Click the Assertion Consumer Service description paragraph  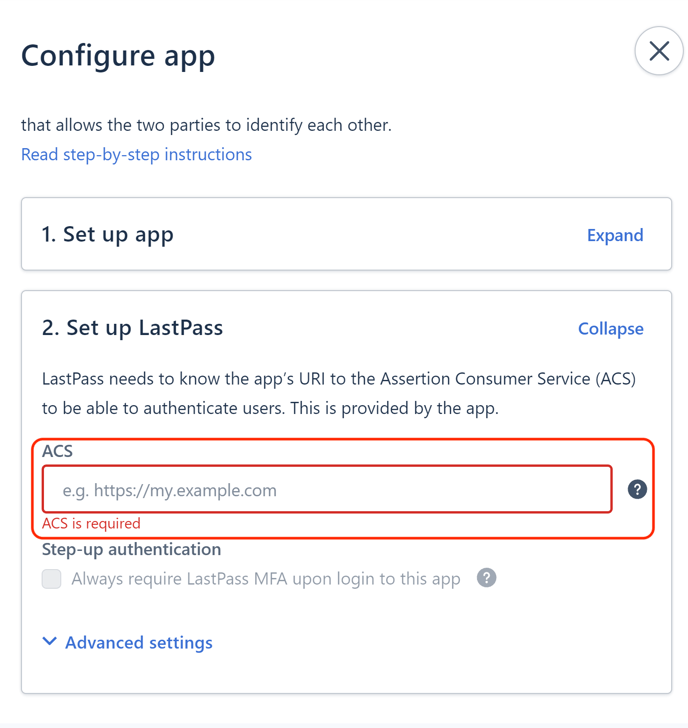click(x=339, y=394)
